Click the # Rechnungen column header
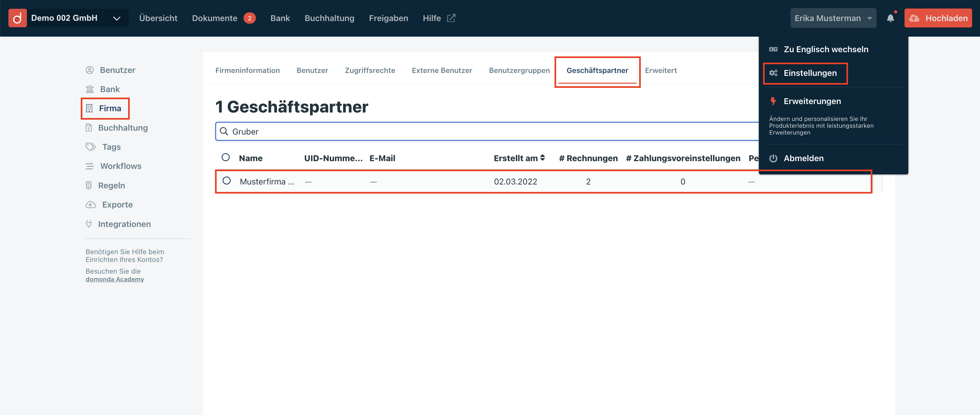Viewport: 980px width, 415px height. (589, 158)
